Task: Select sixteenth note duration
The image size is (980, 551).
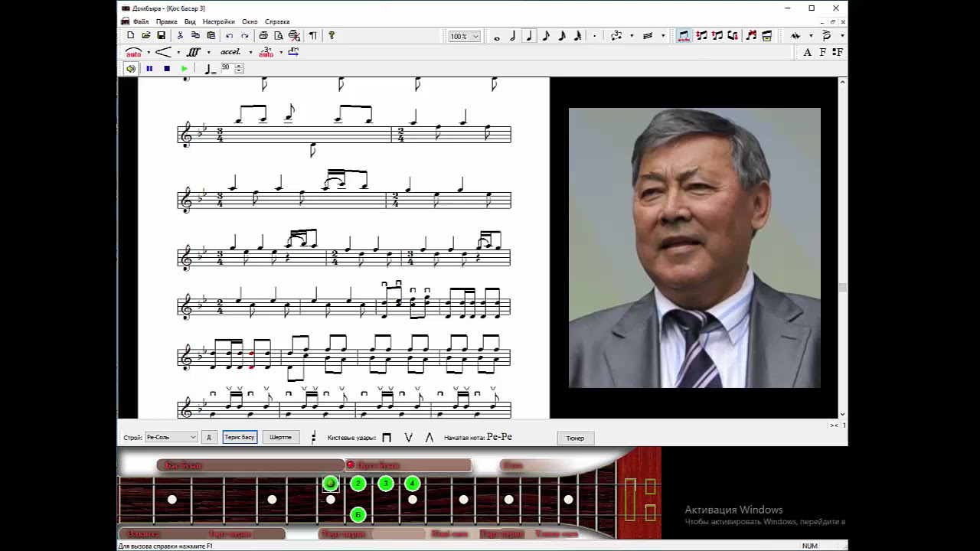Action: [562, 37]
